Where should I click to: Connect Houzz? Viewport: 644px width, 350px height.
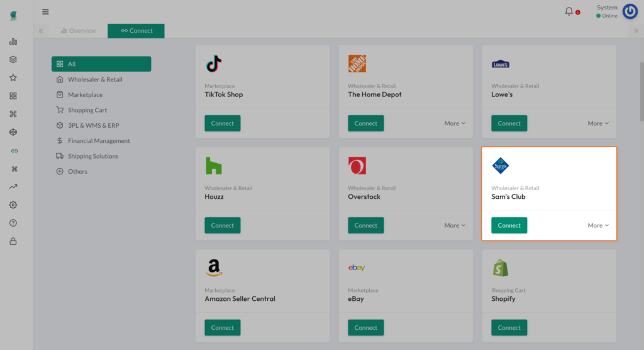pos(223,225)
